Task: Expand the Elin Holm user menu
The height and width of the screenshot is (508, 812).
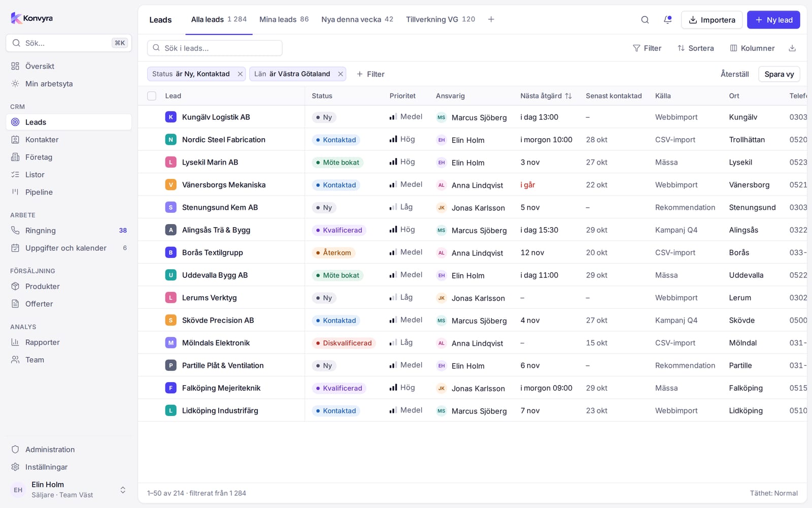Action: point(69,490)
